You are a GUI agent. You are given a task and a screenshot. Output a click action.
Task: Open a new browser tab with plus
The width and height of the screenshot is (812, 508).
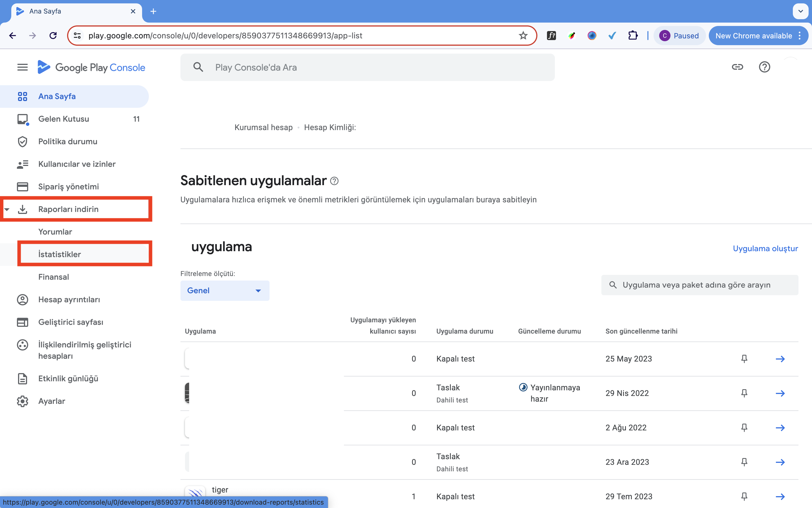[x=153, y=11]
